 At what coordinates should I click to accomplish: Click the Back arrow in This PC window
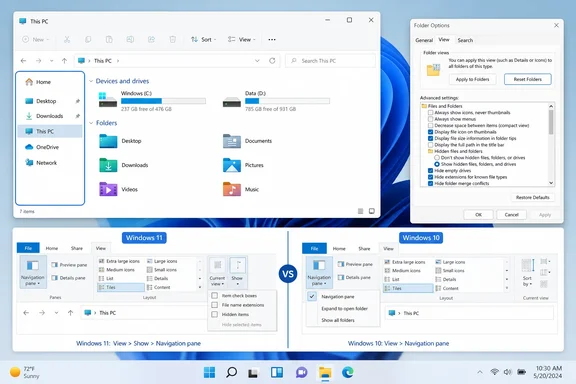click(x=24, y=61)
